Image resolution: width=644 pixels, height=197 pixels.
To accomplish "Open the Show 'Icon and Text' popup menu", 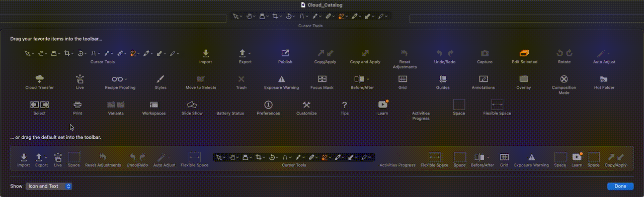I will point(49,186).
